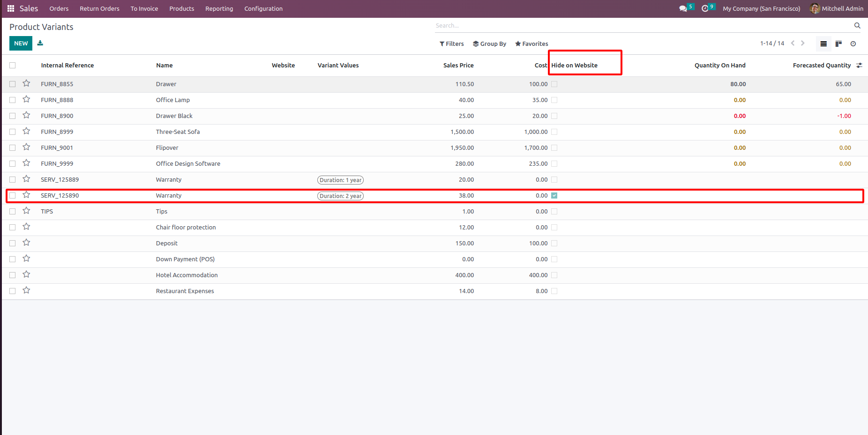Expand the Filters dropdown
The height and width of the screenshot is (435, 868).
[452, 44]
